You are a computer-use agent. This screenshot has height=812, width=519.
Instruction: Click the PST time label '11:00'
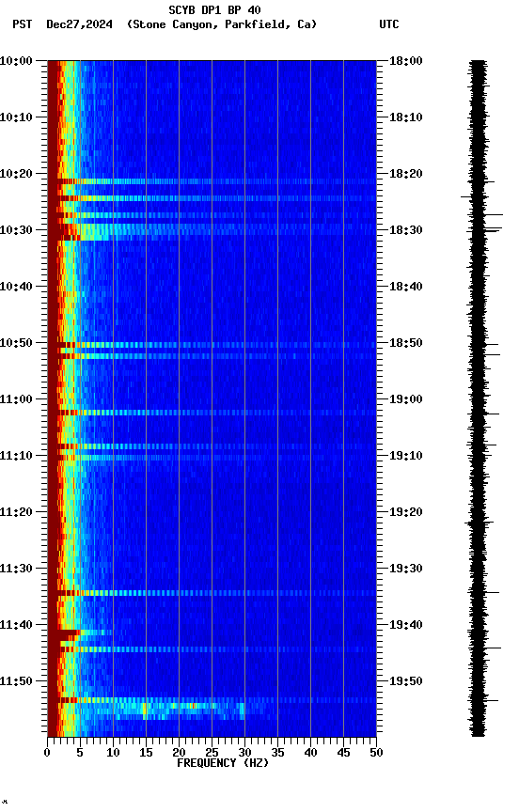coord(16,399)
